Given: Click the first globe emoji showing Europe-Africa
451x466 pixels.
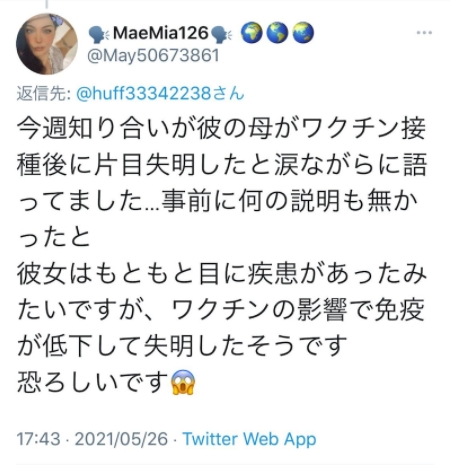Looking at the screenshot, I should [x=252, y=33].
